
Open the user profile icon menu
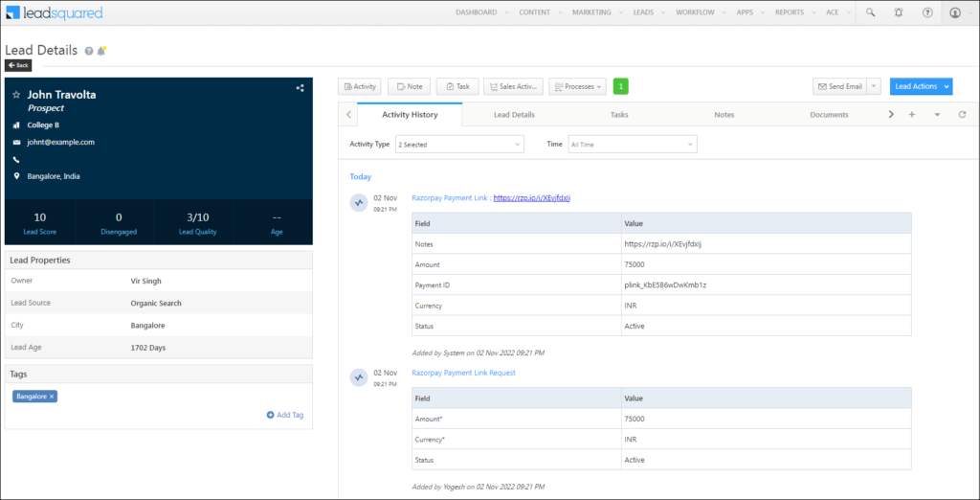[955, 12]
